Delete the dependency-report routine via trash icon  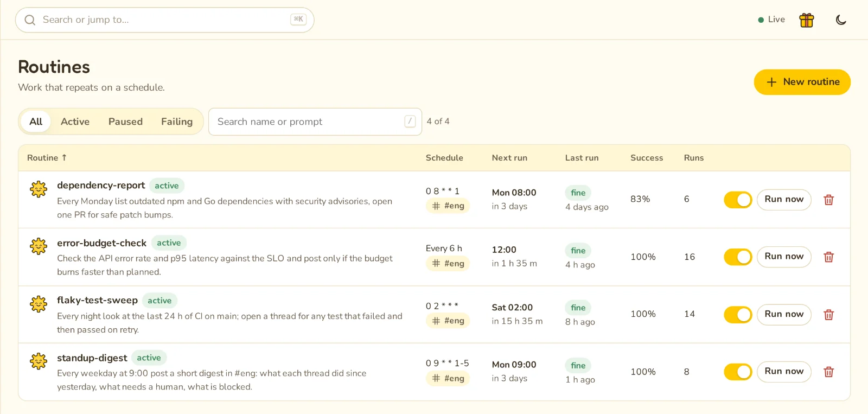(x=828, y=200)
